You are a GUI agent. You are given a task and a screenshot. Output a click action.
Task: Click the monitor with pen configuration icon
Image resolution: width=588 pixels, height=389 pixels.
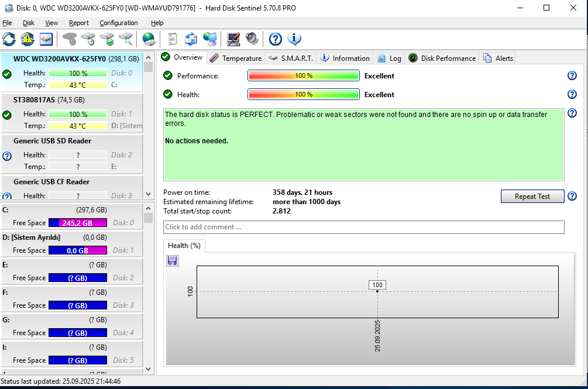[x=233, y=39]
